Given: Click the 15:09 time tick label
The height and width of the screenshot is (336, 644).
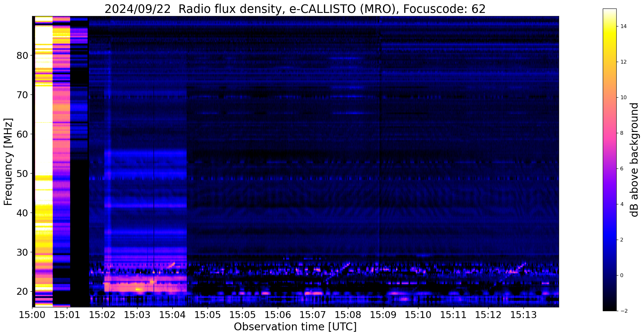Looking at the screenshot, I should [x=383, y=315].
